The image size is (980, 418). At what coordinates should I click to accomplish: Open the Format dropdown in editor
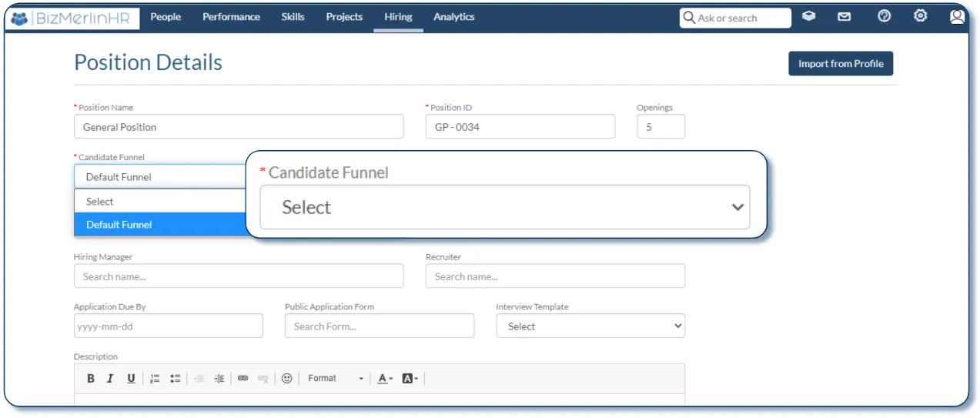coord(336,378)
